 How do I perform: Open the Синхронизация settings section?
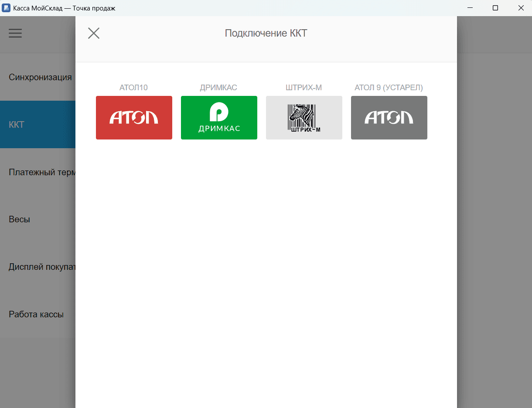pyautogui.click(x=40, y=77)
